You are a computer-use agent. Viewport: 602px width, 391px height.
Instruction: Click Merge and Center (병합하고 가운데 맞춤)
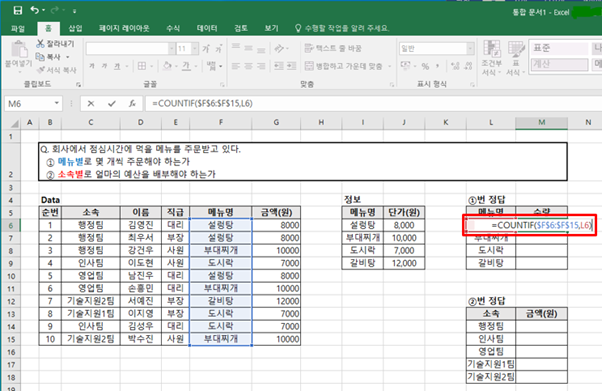click(344, 66)
